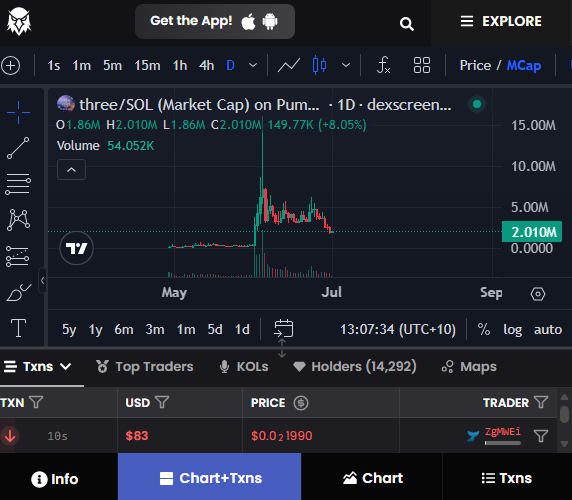
Task: Set the date range to 3m
Action: [x=155, y=329]
